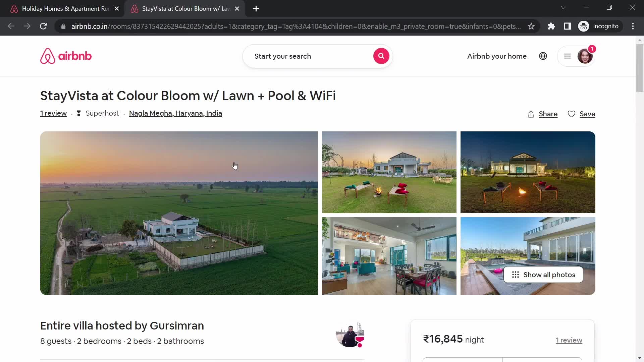
Task: Open the Nagla Megha, Haryana location link
Action: [x=175, y=113]
